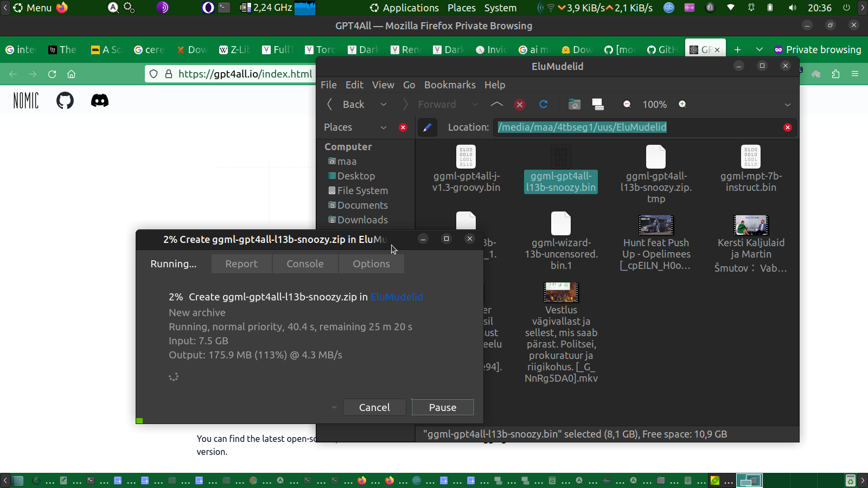Viewport: 868px width, 488px height.
Task: Open the Edit menu in file manager
Action: point(354,85)
